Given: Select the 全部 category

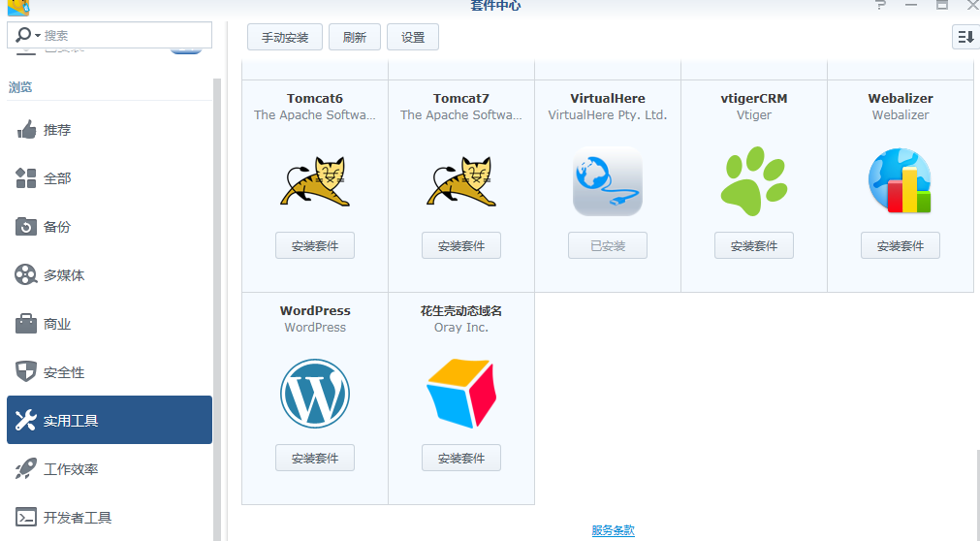Looking at the screenshot, I should [110, 178].
